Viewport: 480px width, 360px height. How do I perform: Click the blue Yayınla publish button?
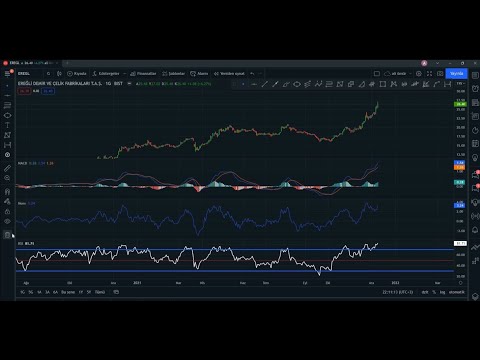click(x=456, y=74)
